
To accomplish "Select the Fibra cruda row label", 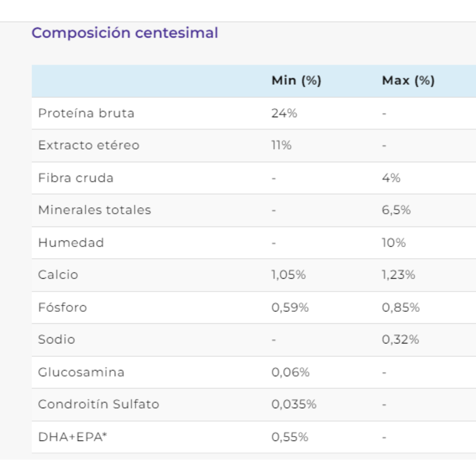I will (76, 178).
